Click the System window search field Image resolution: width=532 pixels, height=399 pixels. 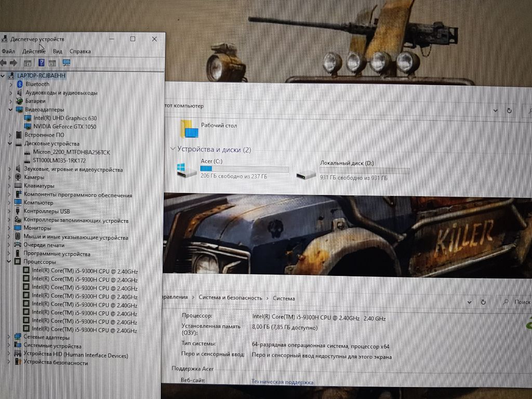(x=517, y=302)
